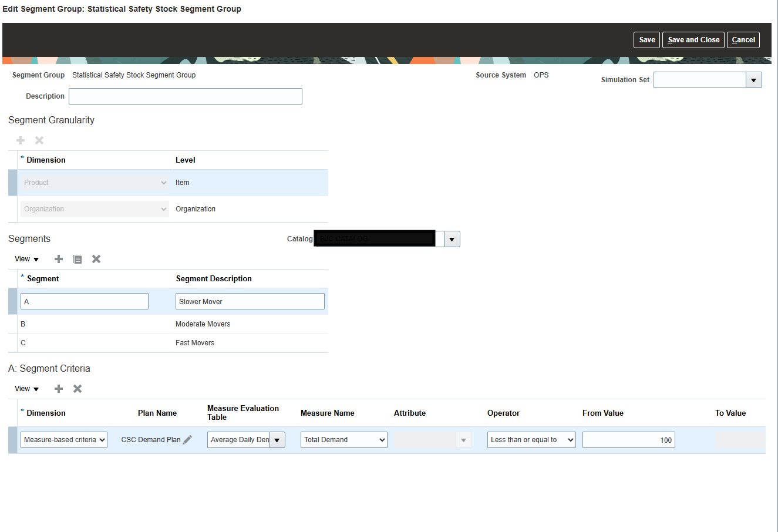Add a new segment row
The height and width of the screenshot is (532, 778).
[59, 259]
